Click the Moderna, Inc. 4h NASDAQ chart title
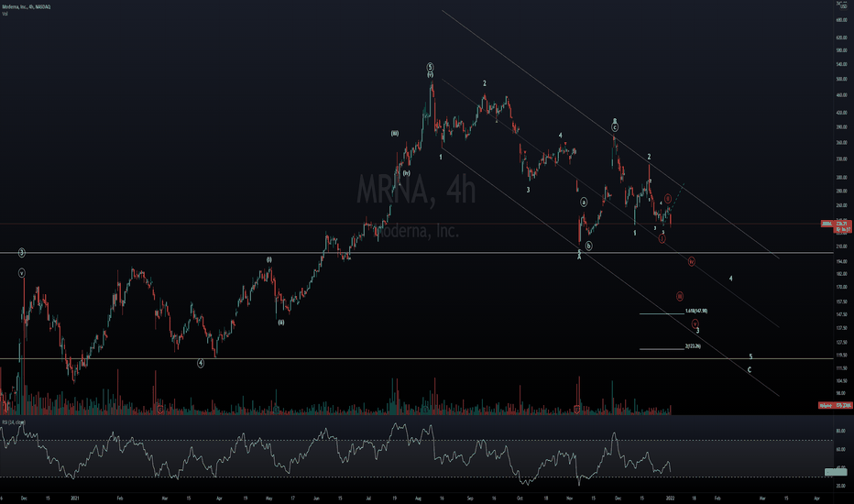 (x=27, y=6)
